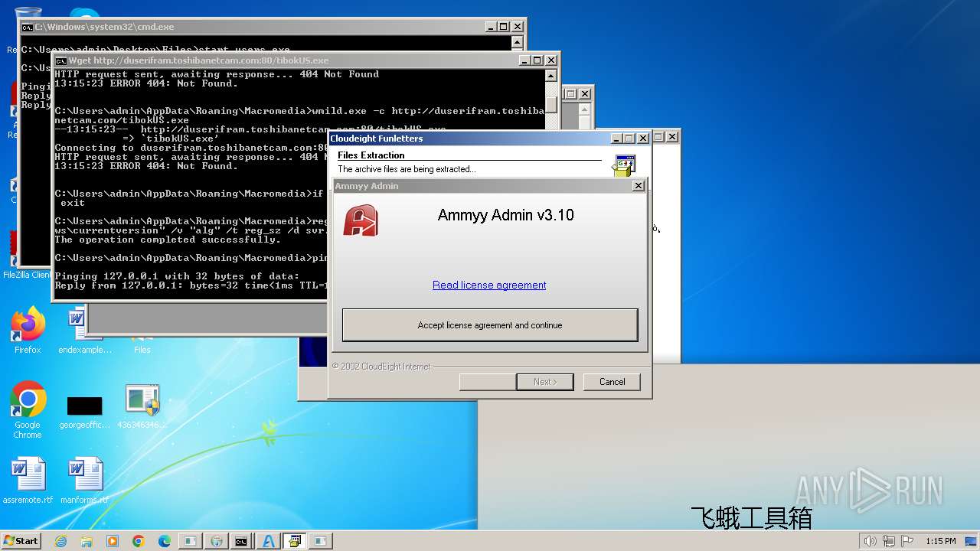Open Microsoft Edge from the taskbar
This screenshot has height=551, width=980.
[x=165, y=541]
